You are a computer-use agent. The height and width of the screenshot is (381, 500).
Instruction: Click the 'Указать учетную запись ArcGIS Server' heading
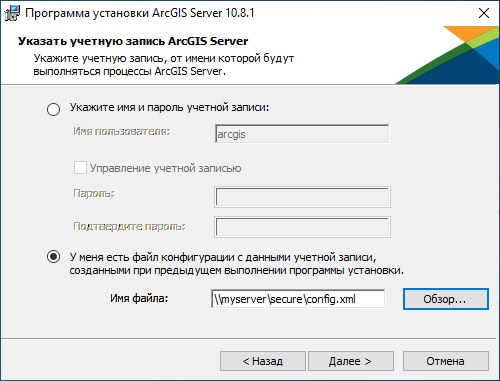(x=133, y=41)
